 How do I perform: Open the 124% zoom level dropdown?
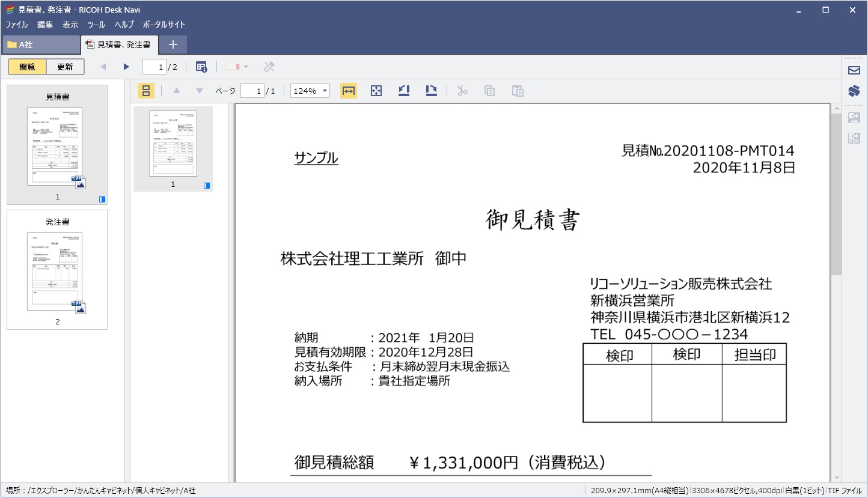[310, 91]
